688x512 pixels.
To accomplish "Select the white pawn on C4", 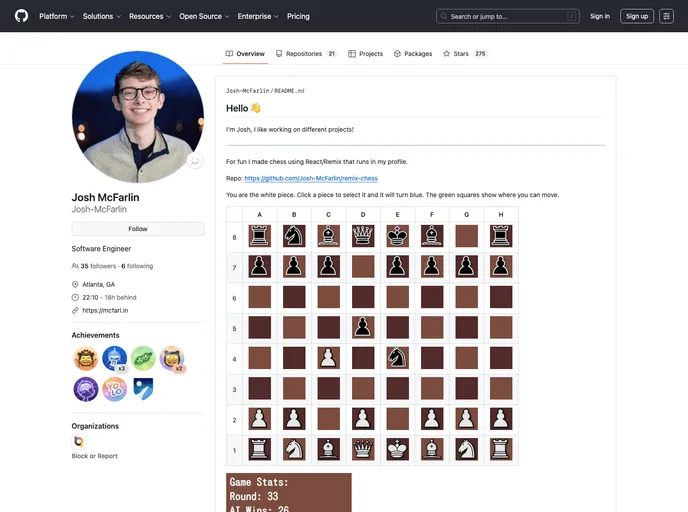I will [328, 358].
